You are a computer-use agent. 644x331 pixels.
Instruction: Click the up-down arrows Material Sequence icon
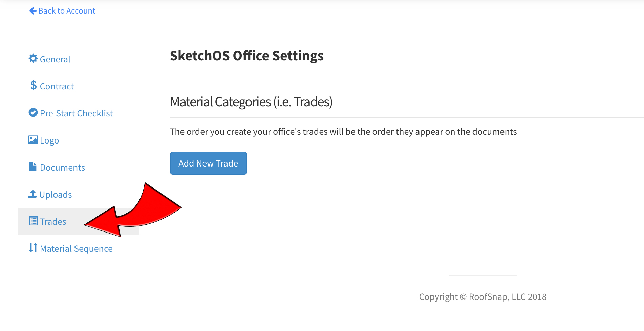[33, 248]
